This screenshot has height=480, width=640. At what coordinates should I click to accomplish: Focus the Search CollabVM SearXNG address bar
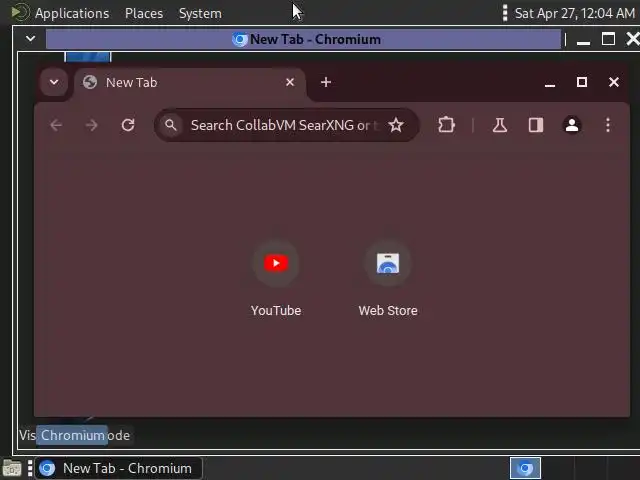[x=287, y=125]
